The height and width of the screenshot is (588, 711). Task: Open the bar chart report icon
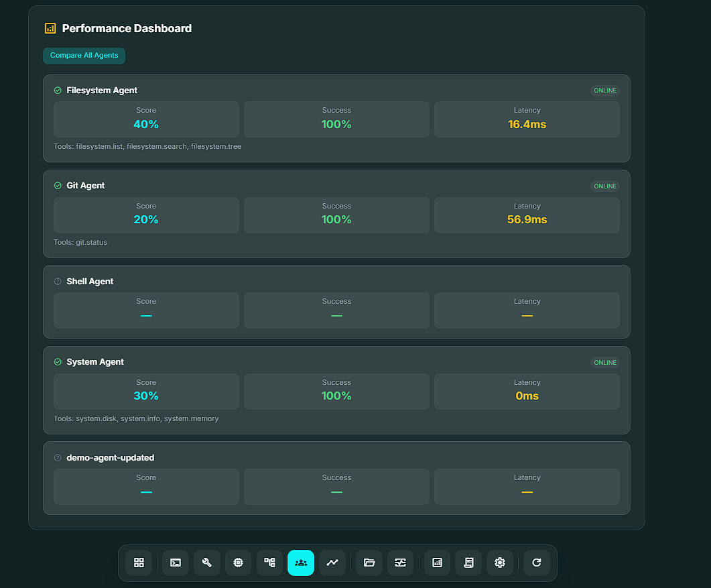pyautogui.click(x=438, y=563)
